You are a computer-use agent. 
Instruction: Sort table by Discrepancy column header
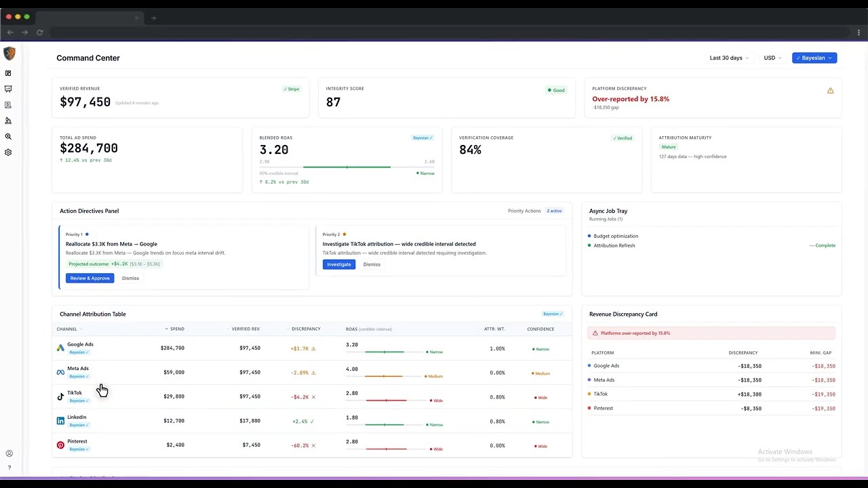(304, 329)
